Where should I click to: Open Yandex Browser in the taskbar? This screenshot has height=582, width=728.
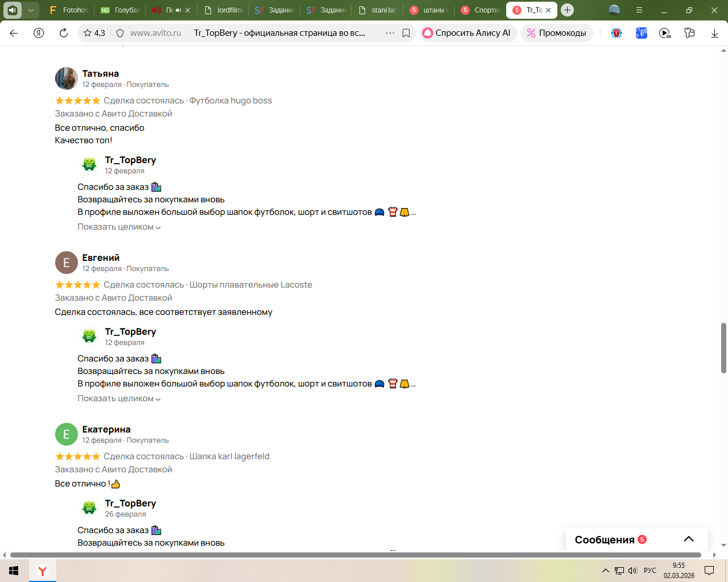pyautogui.click(x=43, y=571)
